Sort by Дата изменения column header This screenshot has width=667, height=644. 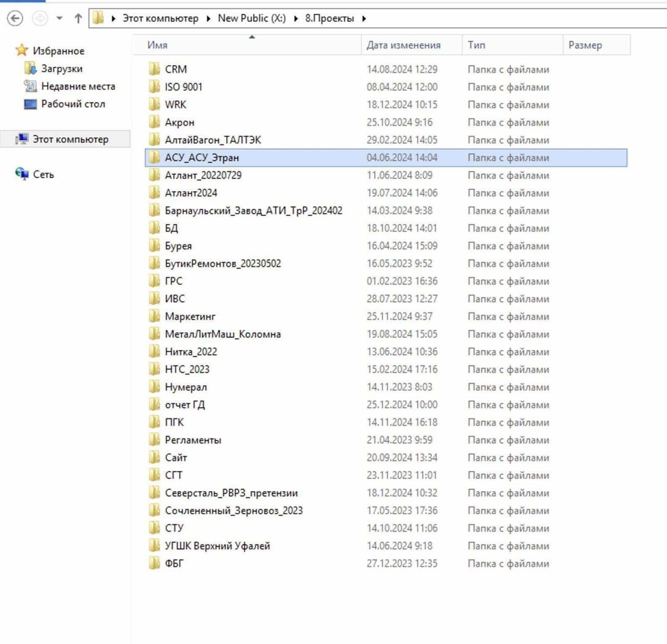click(x=403, y=45)
